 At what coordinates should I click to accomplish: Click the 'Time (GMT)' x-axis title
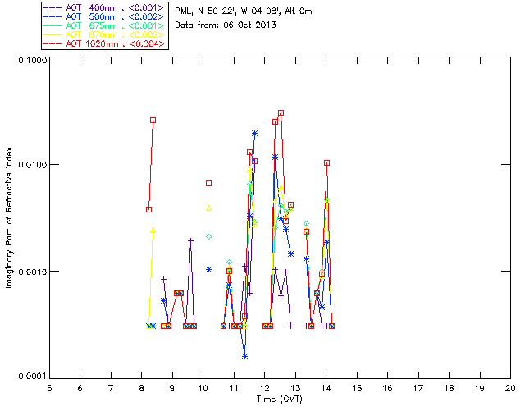click(x=279, y=399)
